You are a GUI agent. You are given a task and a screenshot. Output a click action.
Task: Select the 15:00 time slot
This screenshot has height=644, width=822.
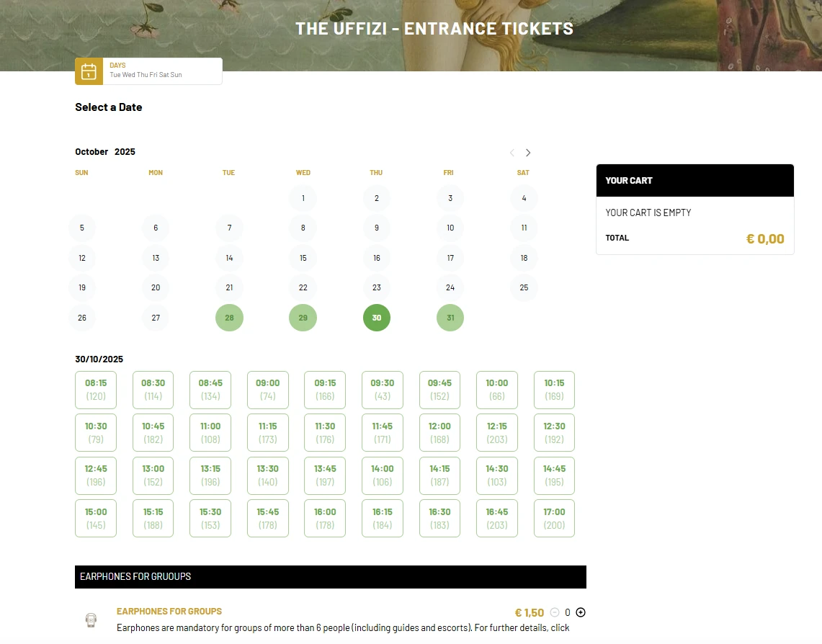[96, 518]
